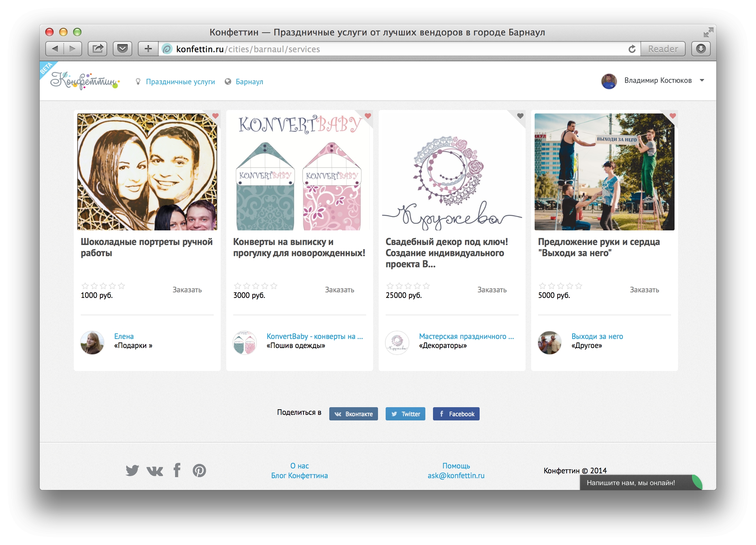The width and height of the screenshot is (756, 545).
Task: Go forward with Safari forward arrow
Action: (x=73, y=49)
